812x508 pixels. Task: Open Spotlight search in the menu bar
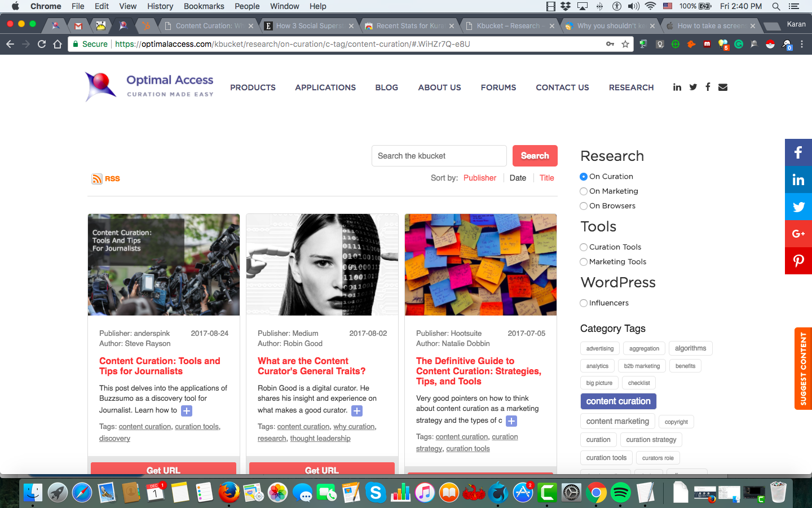click(x=776, y=6)
